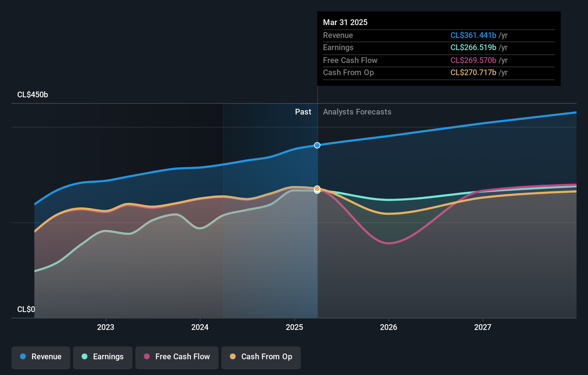
Task: Click the Analysts Forecasts label
Action: point(357,112)
